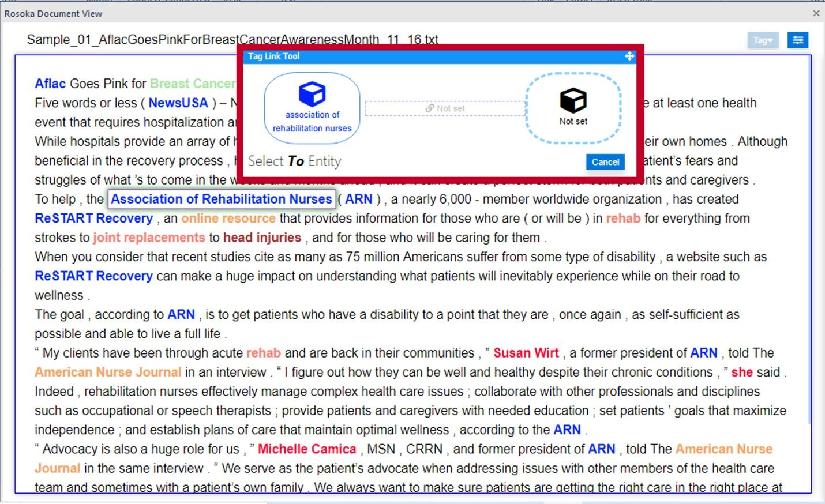
Task: Click the 'online resource' tagged phrase
Action: click(228, 219)
